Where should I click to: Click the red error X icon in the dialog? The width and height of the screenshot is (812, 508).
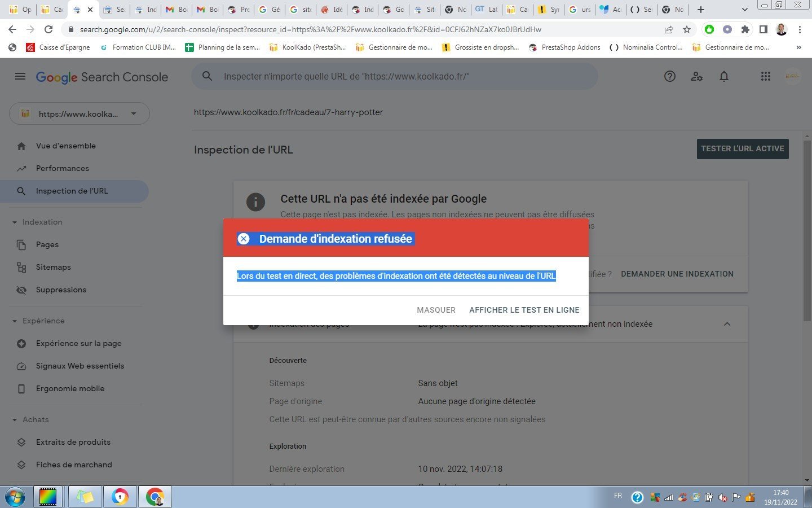tap(244, 239)
